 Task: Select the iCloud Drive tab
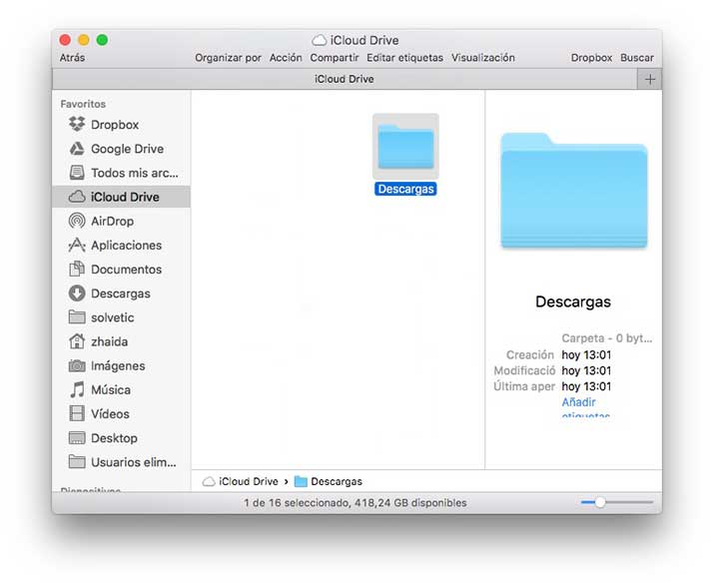[x=345, y=79]
